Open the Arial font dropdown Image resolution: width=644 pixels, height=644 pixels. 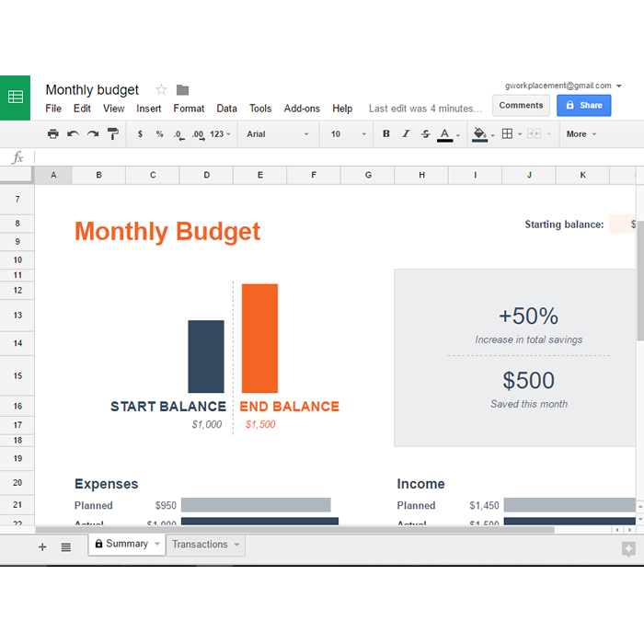point(277,134)
